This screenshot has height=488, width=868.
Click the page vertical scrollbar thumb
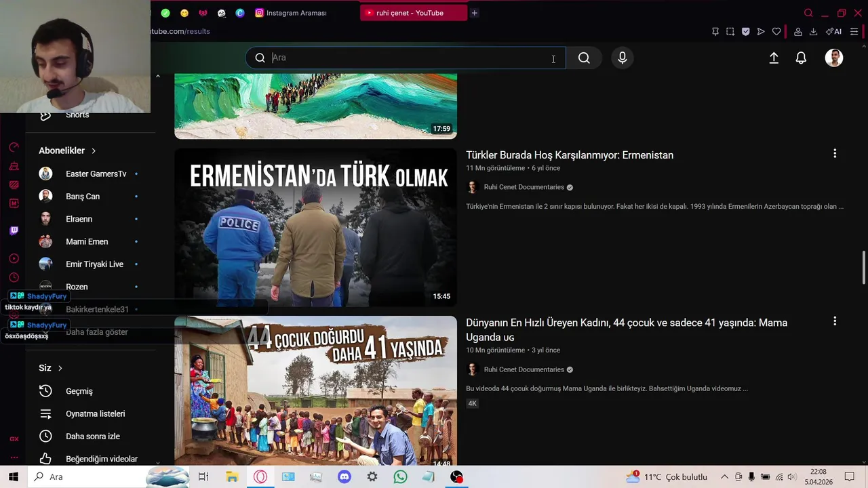tap(864, 268)
